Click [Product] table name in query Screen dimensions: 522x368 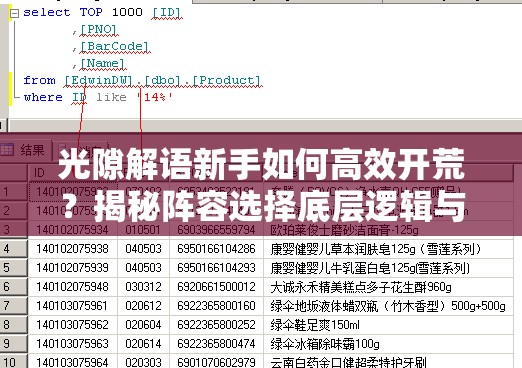pyautogui.click(x=227, y=80)
